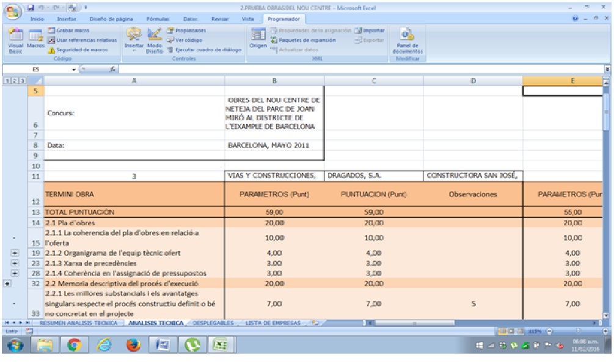This screenshot has width=614, height=364.
Task: Toggle Modo Diseño in Controles
Action: pos(154,40)
